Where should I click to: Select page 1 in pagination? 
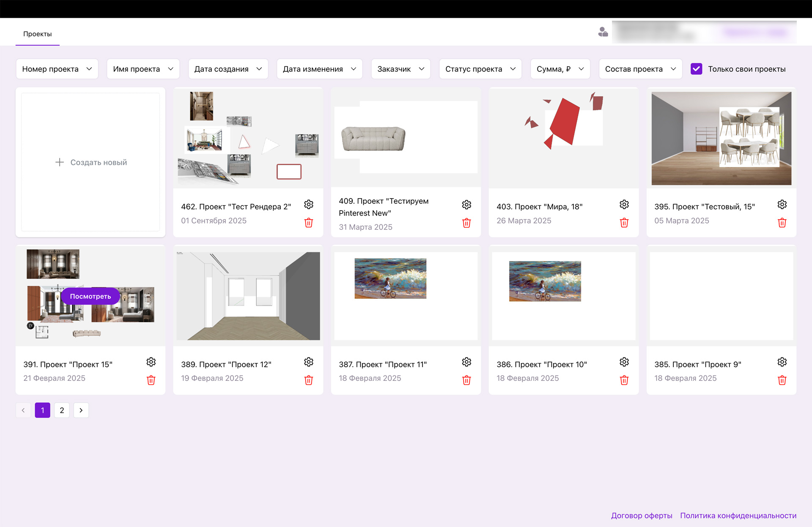tap(42, 410)
